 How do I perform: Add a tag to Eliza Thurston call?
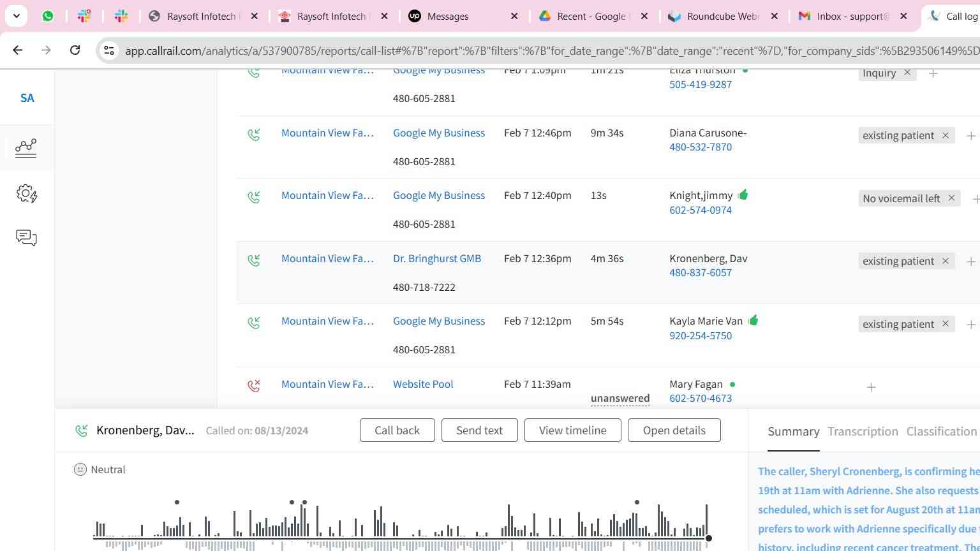[x=933, y=73]
